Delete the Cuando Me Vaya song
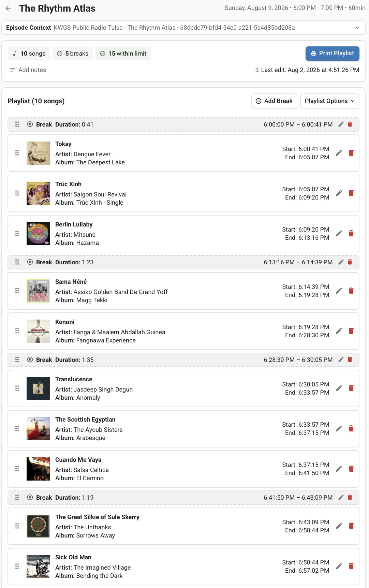The height and width of the screenshot is (588, 369). pyautogui.click(x=351, y=469)
